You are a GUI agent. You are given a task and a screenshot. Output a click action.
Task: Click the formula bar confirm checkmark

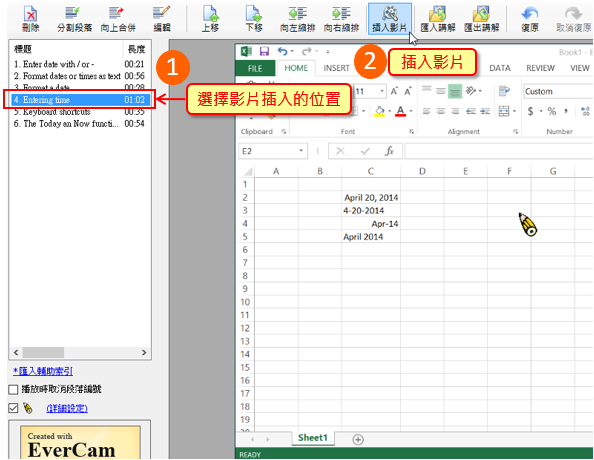tap(365, 151)
